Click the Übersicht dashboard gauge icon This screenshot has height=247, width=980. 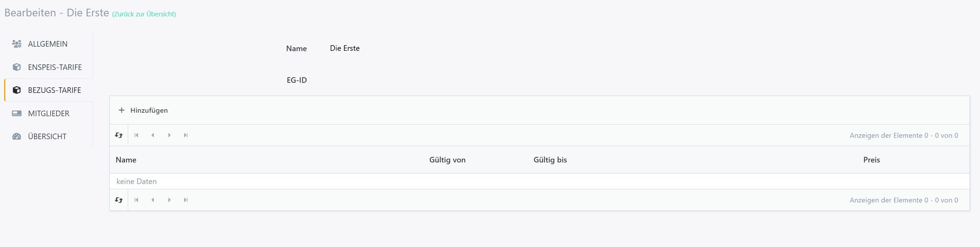(x=17, y=136)
